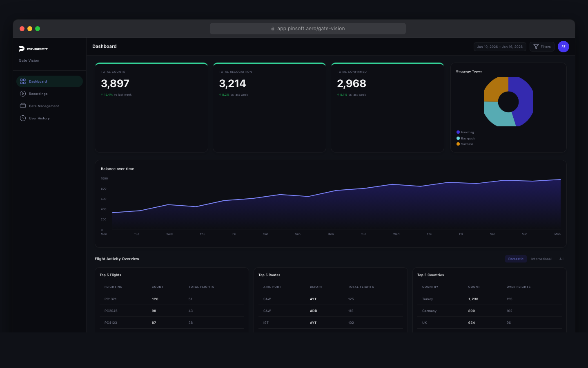
Task: Go to User History page
Action: tap(39, 118)
